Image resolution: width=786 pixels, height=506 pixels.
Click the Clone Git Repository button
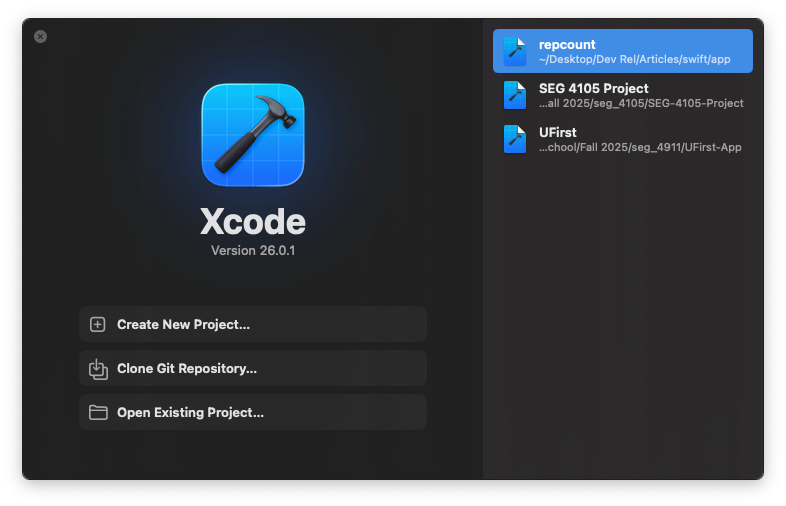coord(253,369)
